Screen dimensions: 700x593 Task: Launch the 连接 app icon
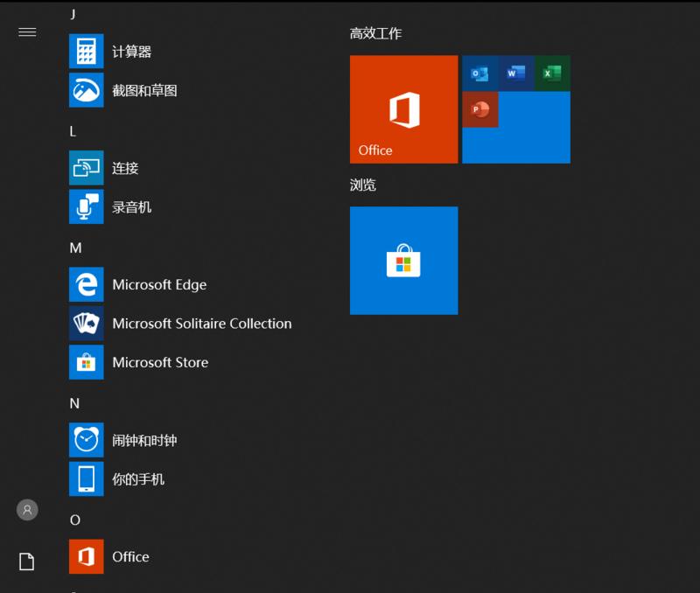[x=86, y=168]
